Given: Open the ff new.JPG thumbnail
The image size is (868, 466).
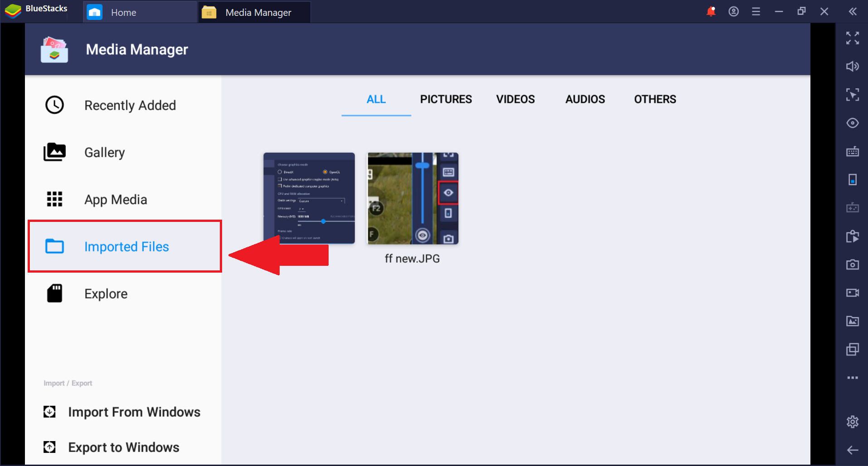Looking at the screenshot, I should (412, 198).
